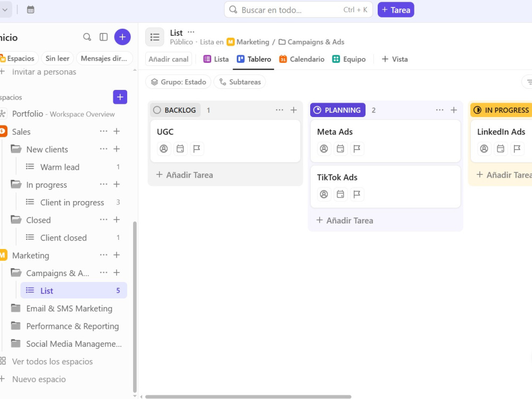Assign a user to TikTok Ads card
This screenshot has height=399, width=532.
[324, 194]
